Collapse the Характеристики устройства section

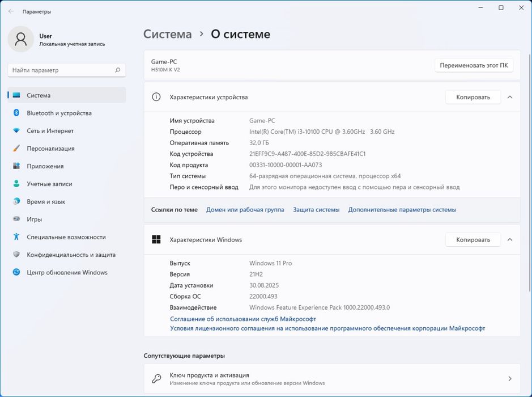tap(510, 97)
